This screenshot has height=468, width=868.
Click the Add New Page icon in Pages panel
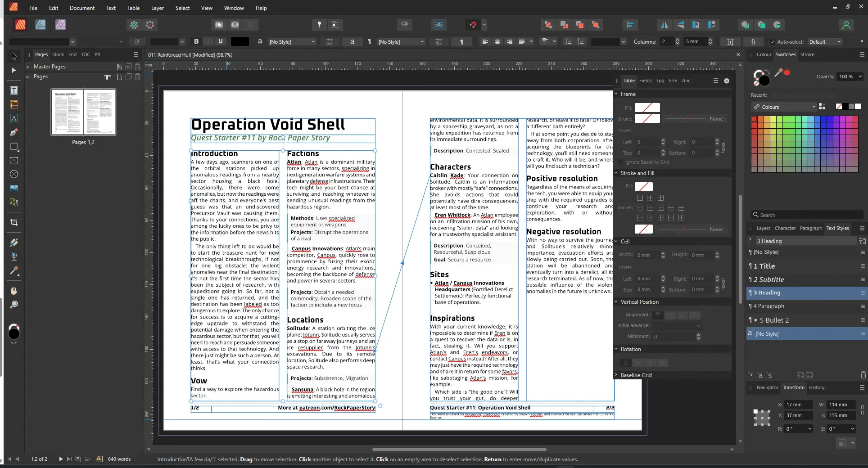[119, 77]
